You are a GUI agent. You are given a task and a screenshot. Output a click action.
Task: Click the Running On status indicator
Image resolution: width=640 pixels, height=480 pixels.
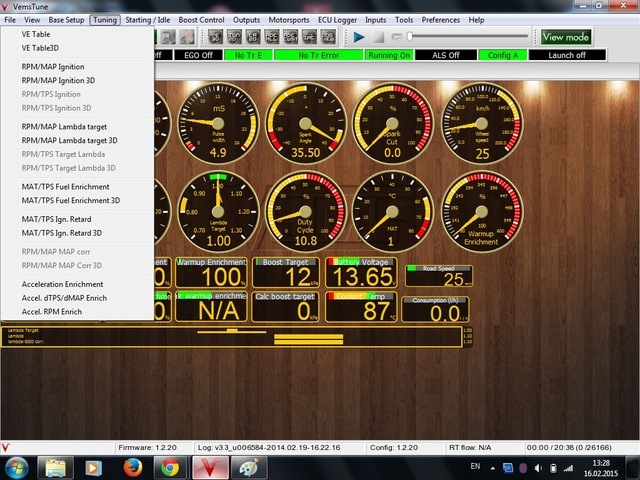[x=389, y=55]
